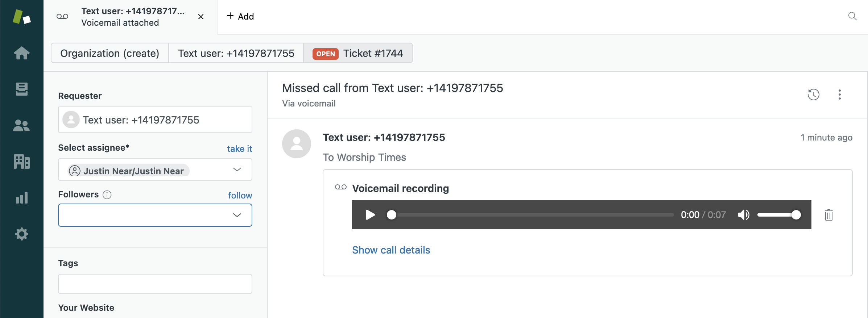
Task: Open the Admin settings gear icon
Action: (x=21, y=234)
